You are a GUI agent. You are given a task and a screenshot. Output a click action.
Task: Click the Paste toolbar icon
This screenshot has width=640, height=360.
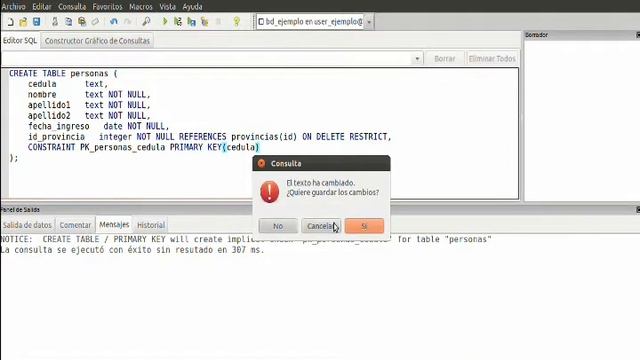click(82, 22)
